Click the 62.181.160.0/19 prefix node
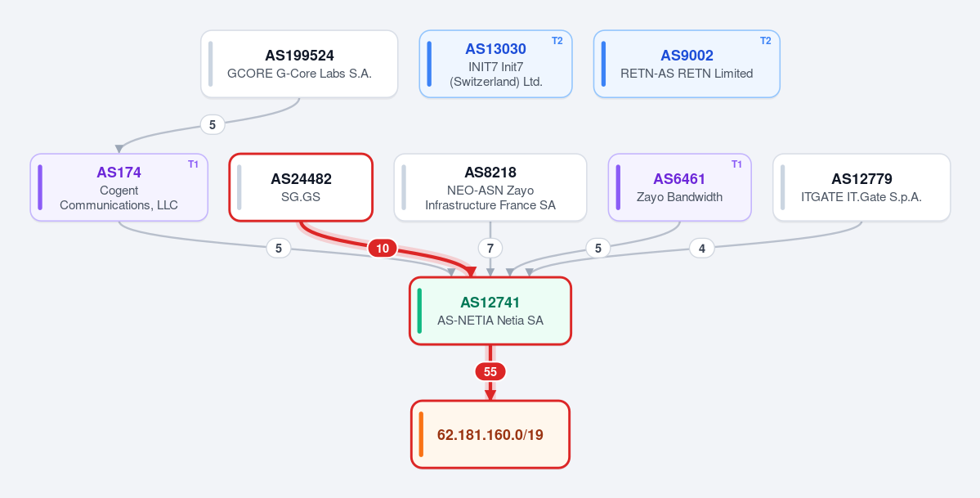Viewport: 980px width, 498px height. point(490,434)
